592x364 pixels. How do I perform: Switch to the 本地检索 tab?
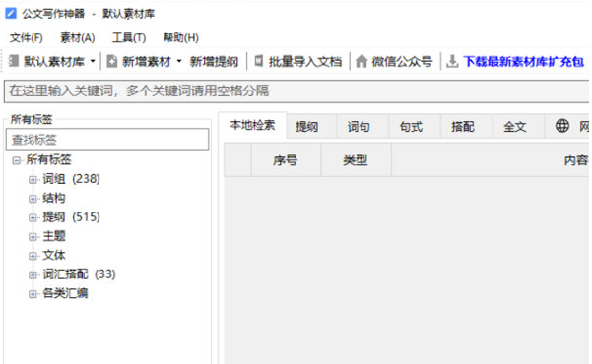point(252,126)
